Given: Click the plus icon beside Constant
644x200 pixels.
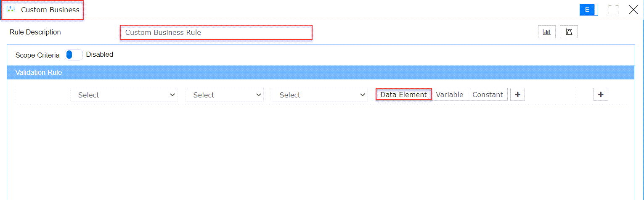Looking at the screenshot, I should (517, 95).
